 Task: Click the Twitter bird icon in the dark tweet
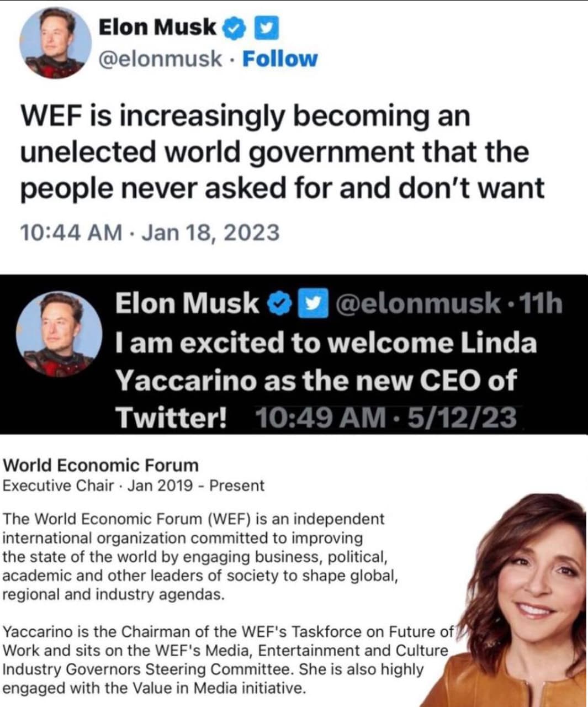312,303
